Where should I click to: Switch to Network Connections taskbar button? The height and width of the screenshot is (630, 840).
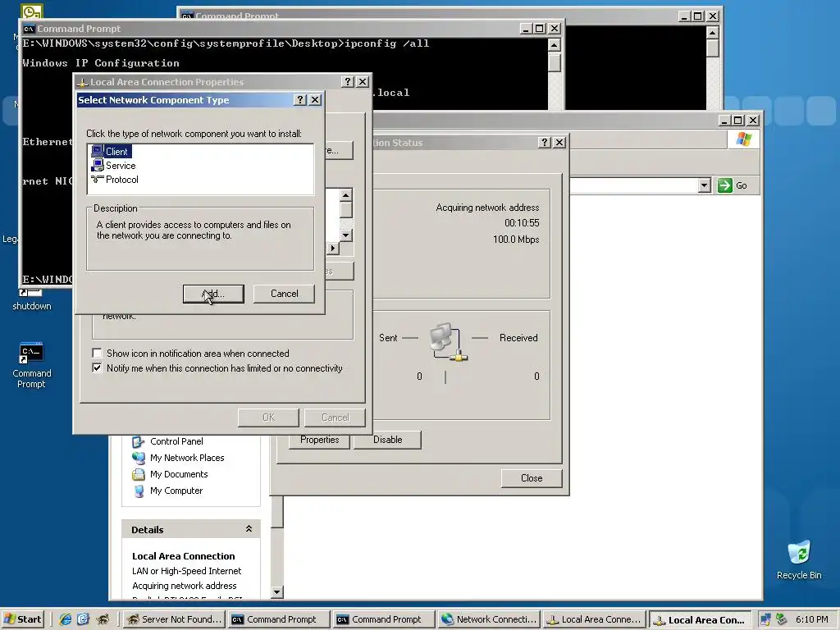tap(488, 619)
